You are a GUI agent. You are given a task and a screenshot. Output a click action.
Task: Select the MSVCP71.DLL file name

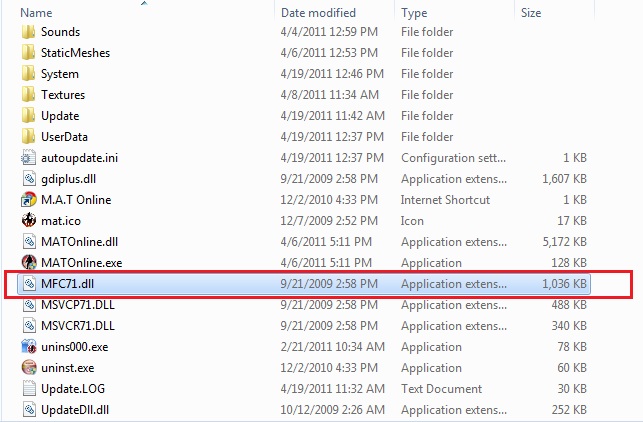(78, 305)
